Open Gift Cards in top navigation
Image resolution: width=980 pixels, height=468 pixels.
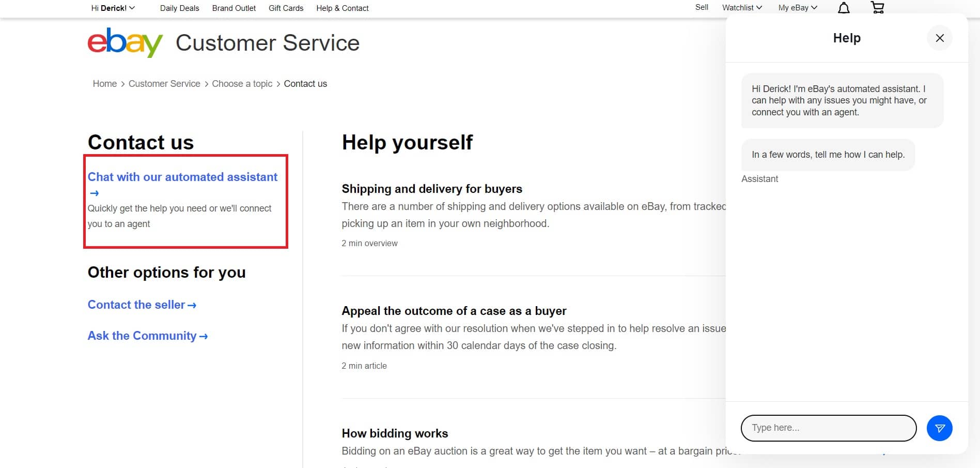coord(286,8)
